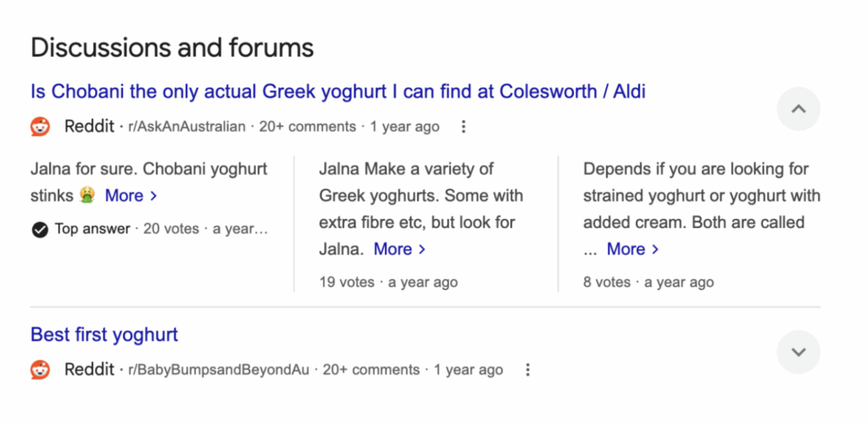
Task: Click 'Depends if you are looking' answer text
Action: coord(696,169)
